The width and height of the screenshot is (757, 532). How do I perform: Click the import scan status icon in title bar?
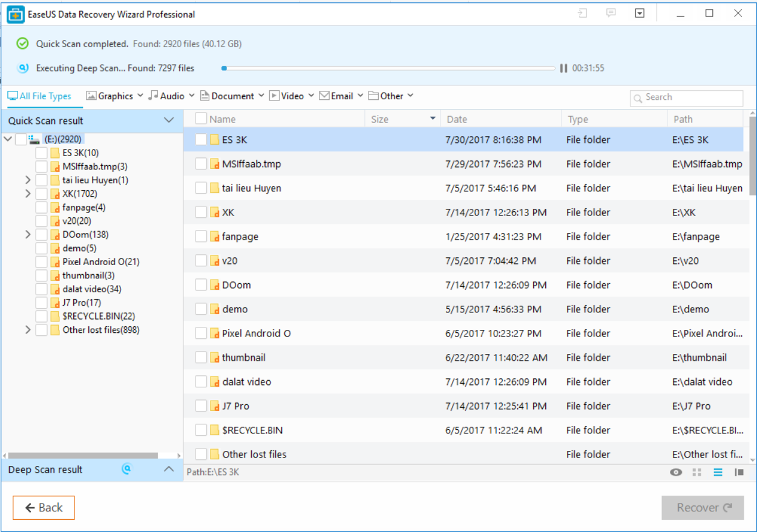pos(583,13)
